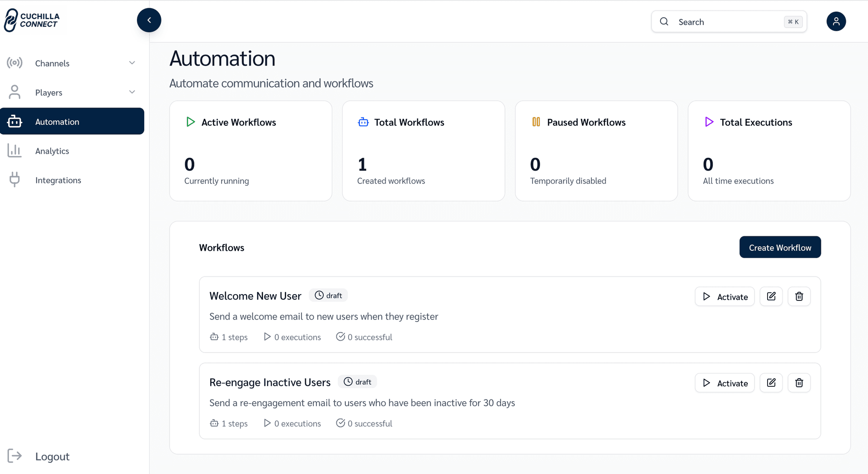Activate the Welcome New User workflow
868x474 pixels.
725,296
